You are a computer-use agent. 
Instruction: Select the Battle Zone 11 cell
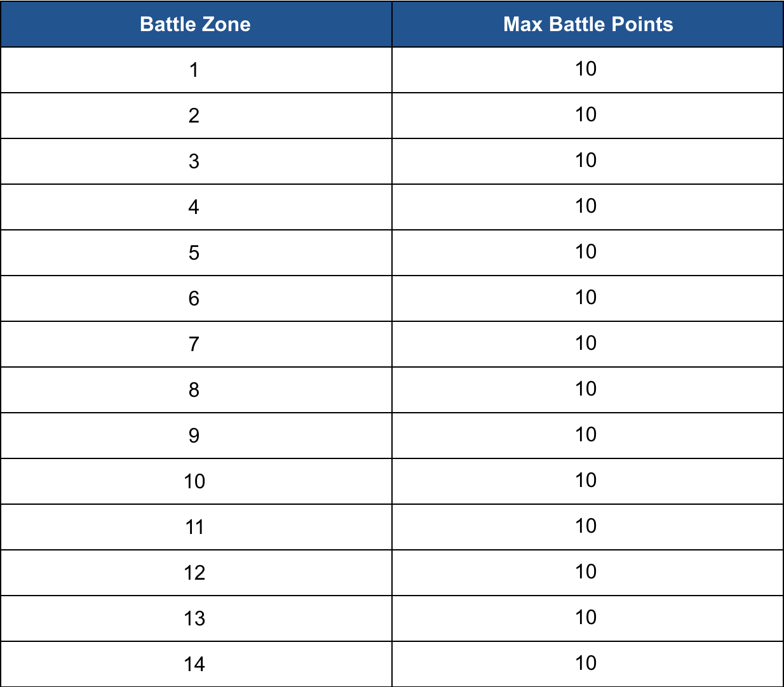196,527
